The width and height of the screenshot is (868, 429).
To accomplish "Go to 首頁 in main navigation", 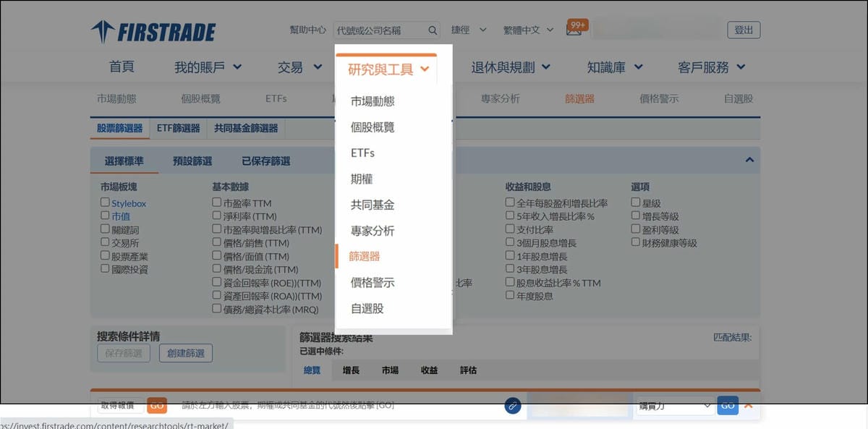I will click(x=122, y=67).
